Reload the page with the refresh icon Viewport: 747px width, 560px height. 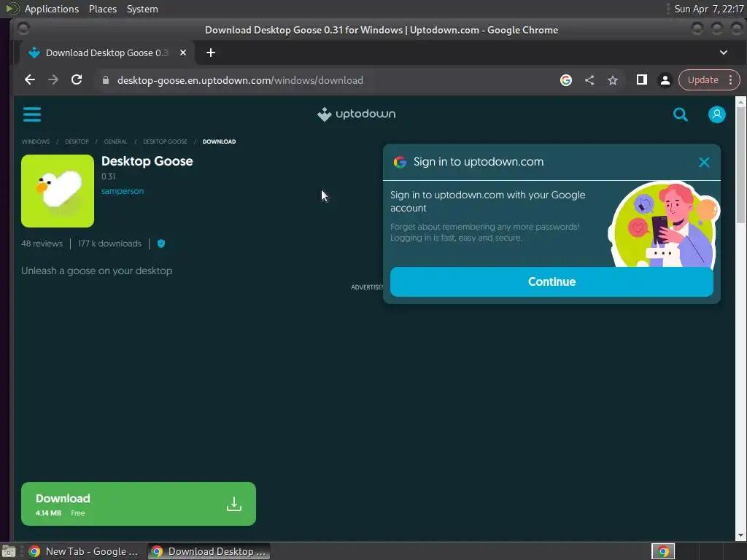pos(76,80)
